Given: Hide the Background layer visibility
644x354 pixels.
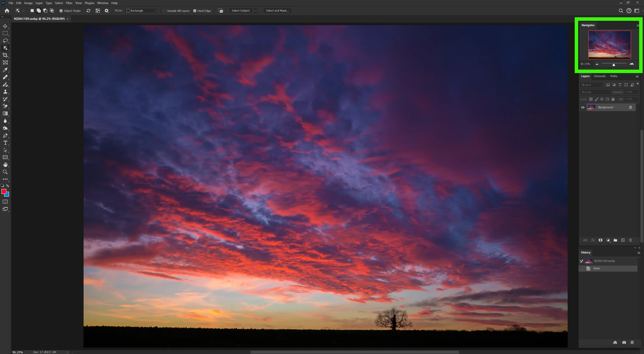Looking at the screenshot, I should 583,107.
